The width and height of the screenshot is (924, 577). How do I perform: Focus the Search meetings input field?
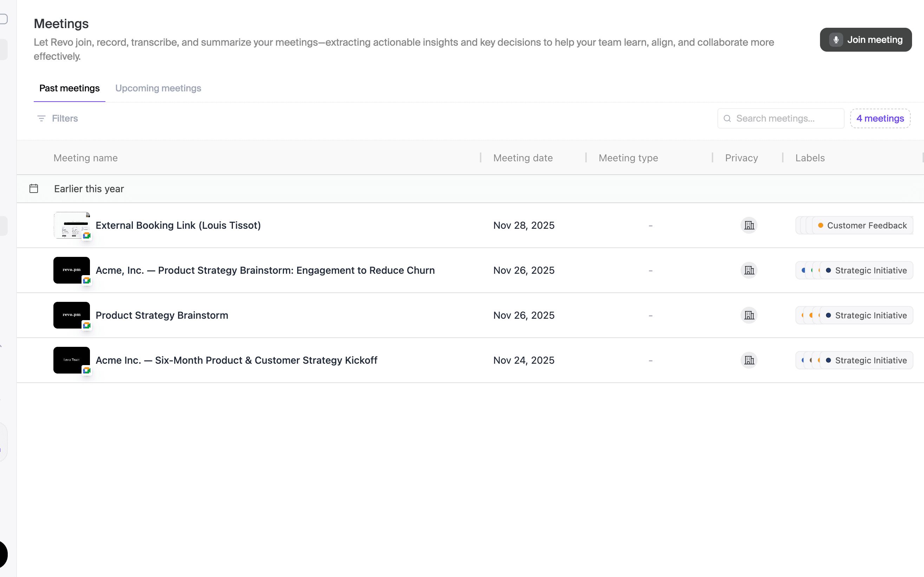786,118
